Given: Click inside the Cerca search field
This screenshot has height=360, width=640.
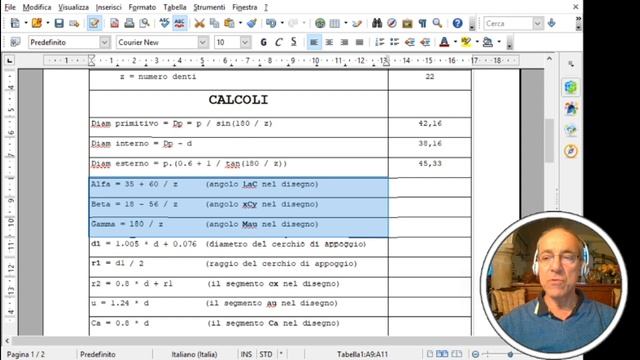Looking at the screenshot, I should click(x=508, y=24).
